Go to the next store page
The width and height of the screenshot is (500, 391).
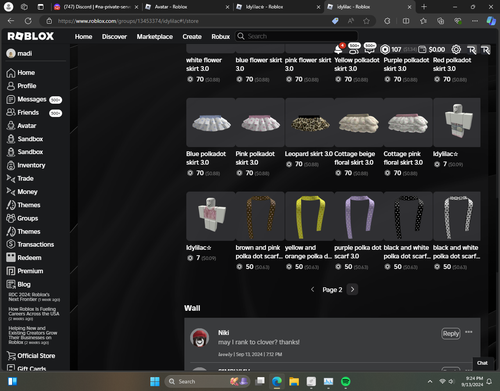coord(352,289)
